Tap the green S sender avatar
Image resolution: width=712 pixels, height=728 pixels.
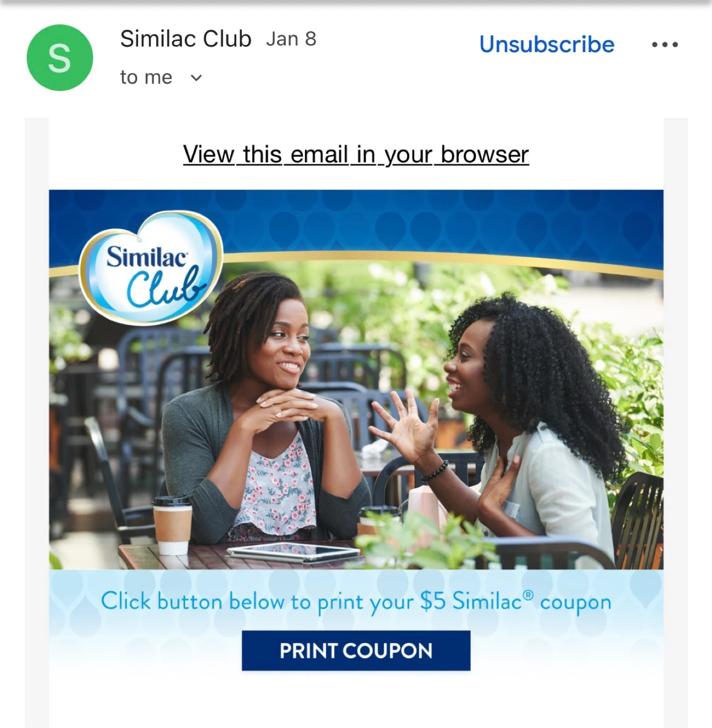click(x=60, y=58)
